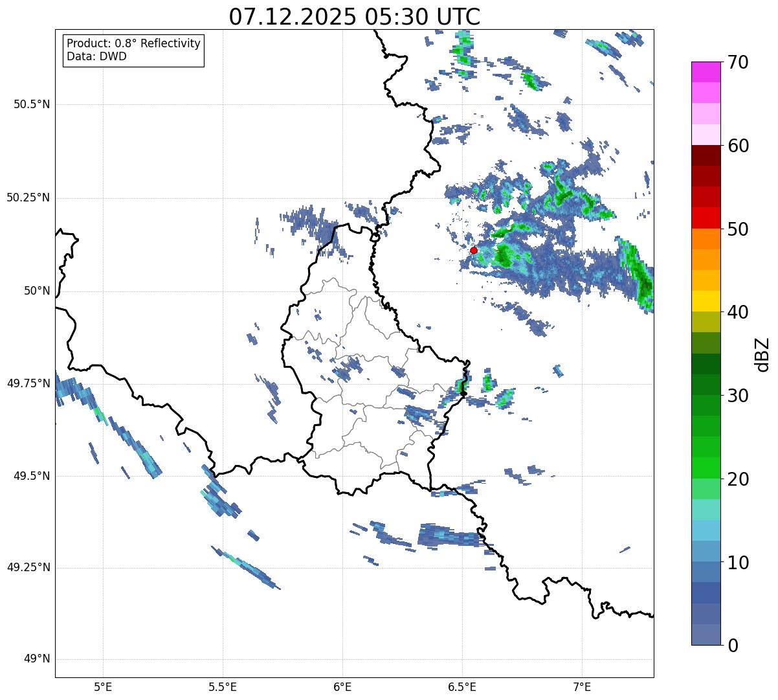Click the colorbar tick label 60
Screen dimensions: 778x700
(x=738, y=146)
